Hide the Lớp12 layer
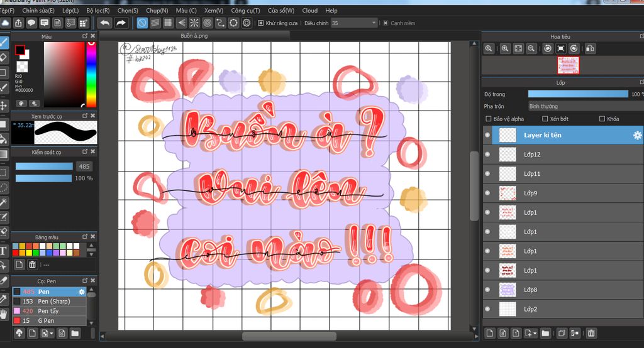The width and height of the screenshot is (644, 348). click(487, 155)
